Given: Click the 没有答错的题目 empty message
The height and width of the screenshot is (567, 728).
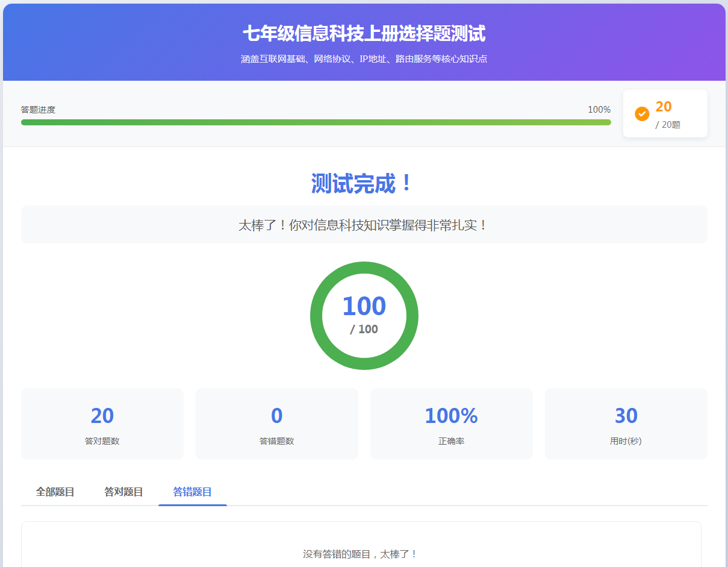Looking at the screenshot, I should [x=360, y=554].
